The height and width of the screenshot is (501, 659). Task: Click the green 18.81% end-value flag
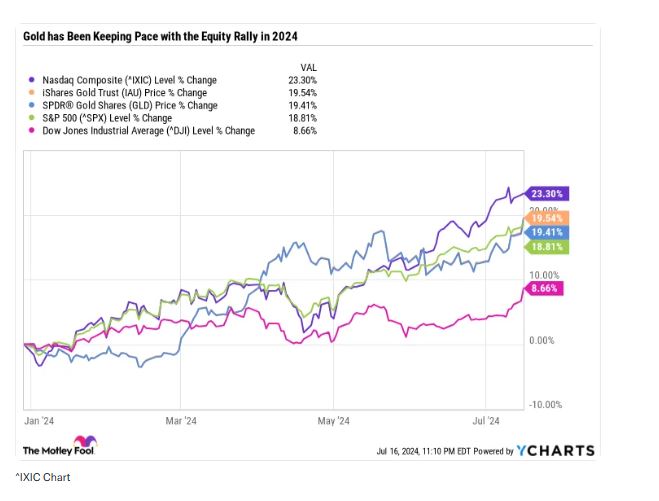click(549, 246)
